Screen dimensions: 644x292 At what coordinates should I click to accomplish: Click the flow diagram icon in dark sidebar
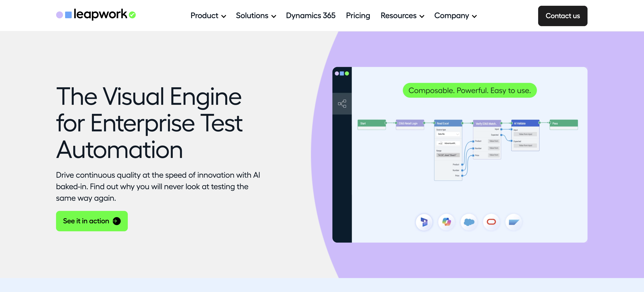point(342,103)
